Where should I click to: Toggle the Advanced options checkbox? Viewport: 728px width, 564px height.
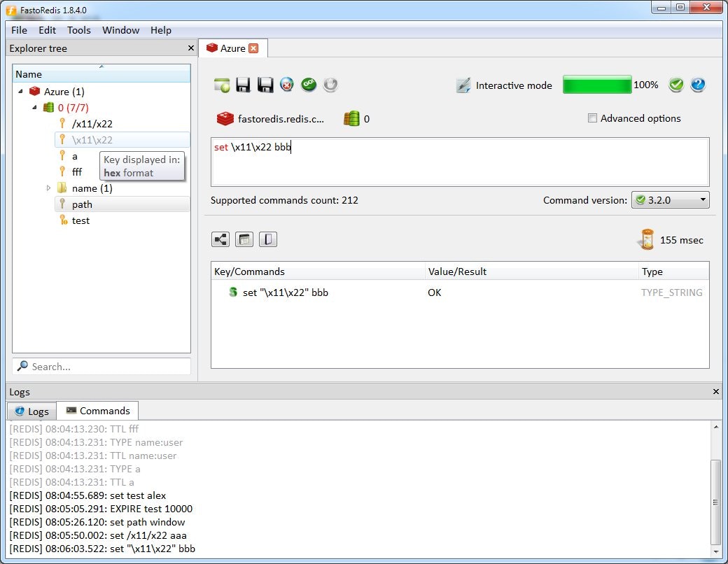[591, 118]
